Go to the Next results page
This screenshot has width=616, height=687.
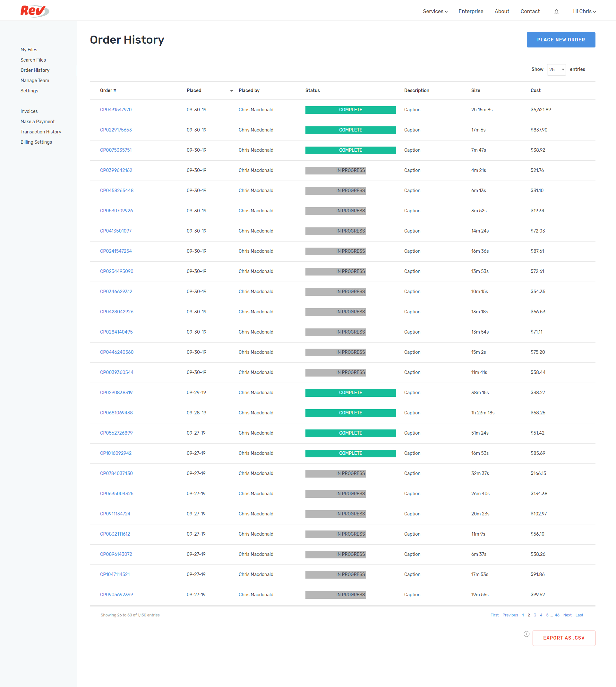[567, 615]
